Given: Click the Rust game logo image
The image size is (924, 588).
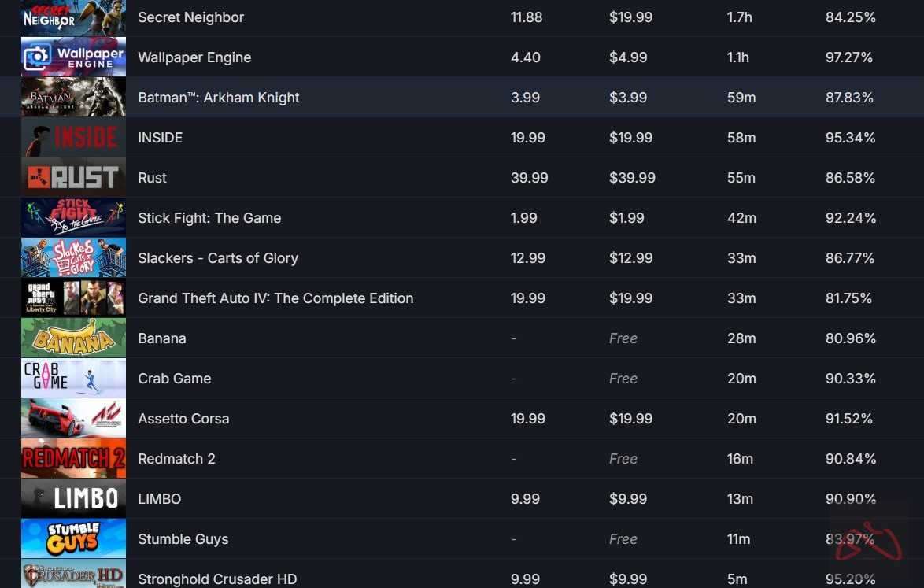Looking at the screenshot, I should (73, 178).
